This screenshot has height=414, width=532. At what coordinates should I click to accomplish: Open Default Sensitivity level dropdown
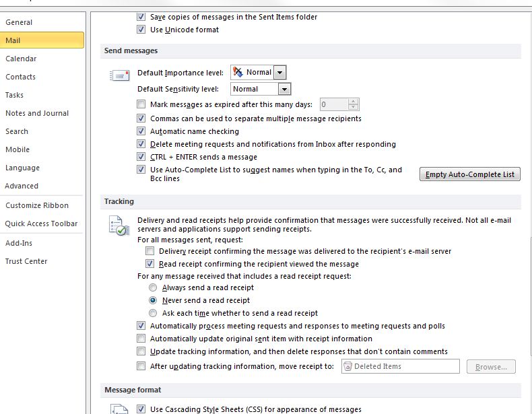click(284, 89)
